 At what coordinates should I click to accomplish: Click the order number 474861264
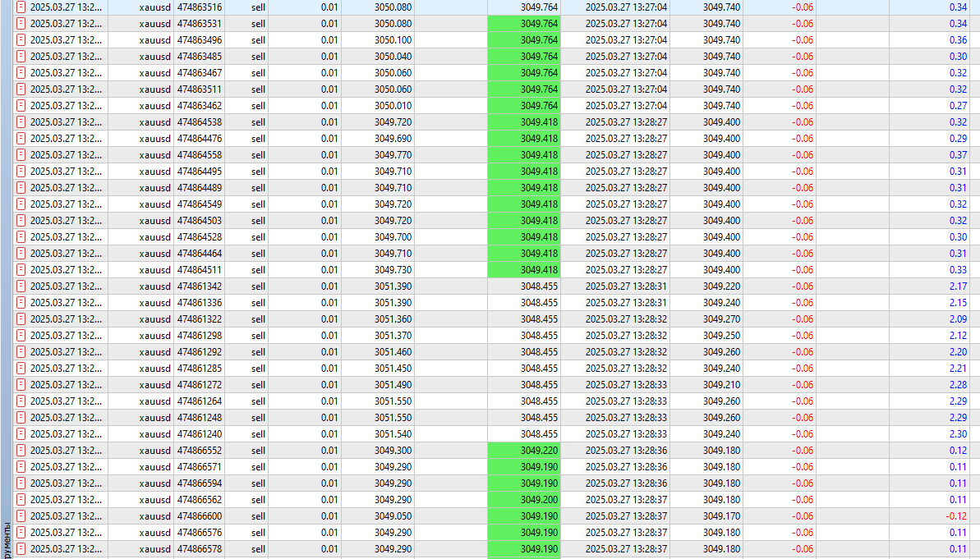click(x=200, y=401)
